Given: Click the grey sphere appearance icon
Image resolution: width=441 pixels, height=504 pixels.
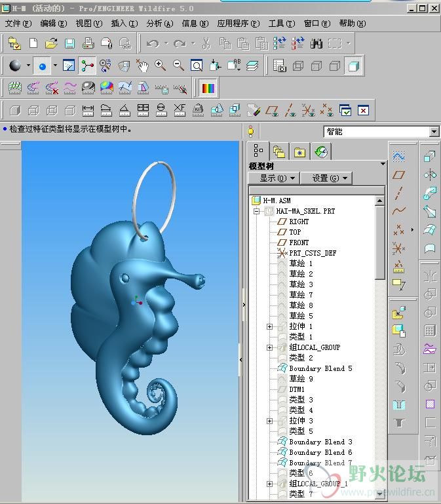Looking at the screenshot, I should (15, 66).
